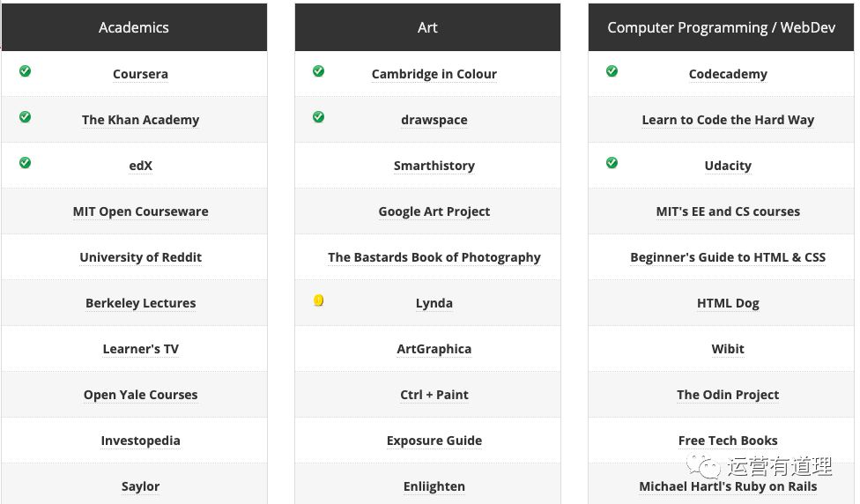The image size is (860, 504).
Task: Click the green check next to Udacity
Action: coord(612,163)
